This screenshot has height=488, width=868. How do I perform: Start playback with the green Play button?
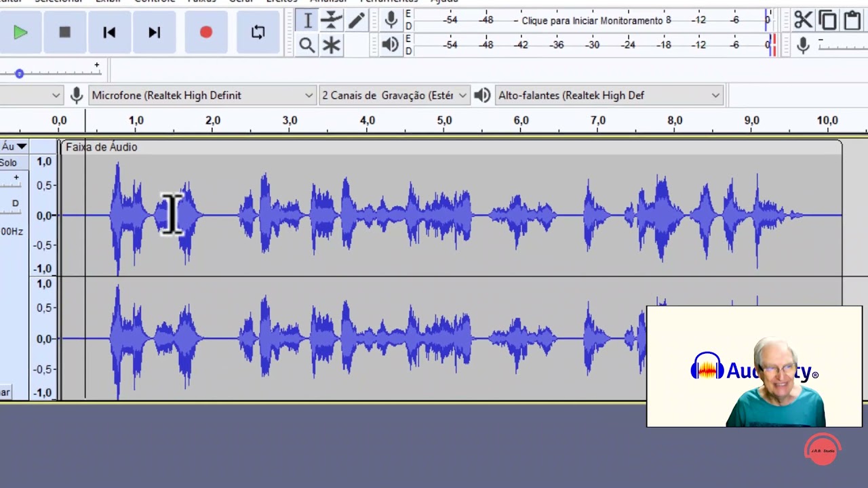click(x=20, y=32)
